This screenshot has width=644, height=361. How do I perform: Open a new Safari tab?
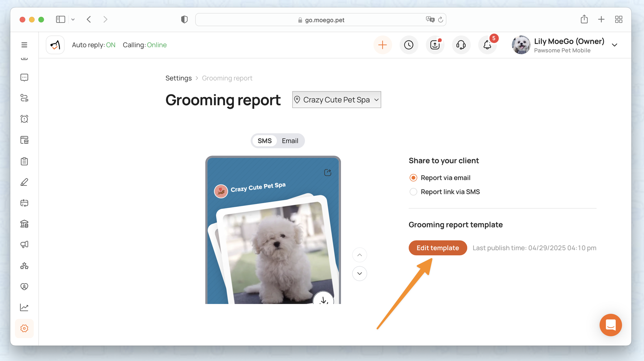click(601, 19)
